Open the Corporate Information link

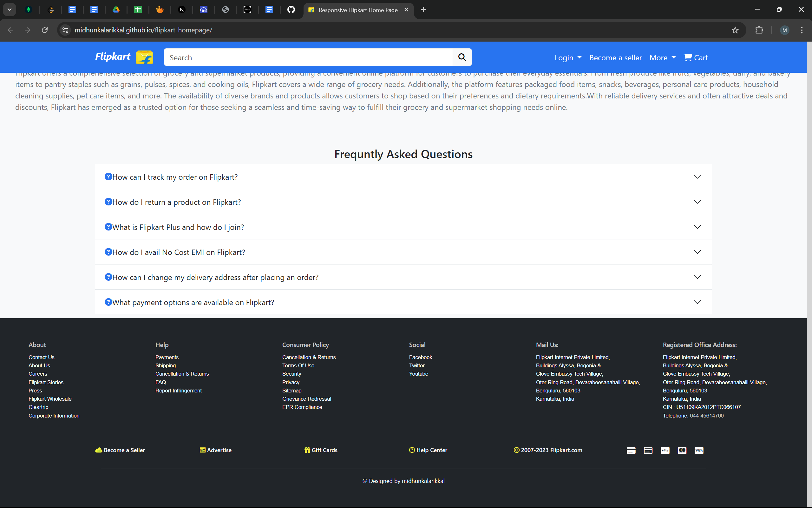[x=54, y=416]
